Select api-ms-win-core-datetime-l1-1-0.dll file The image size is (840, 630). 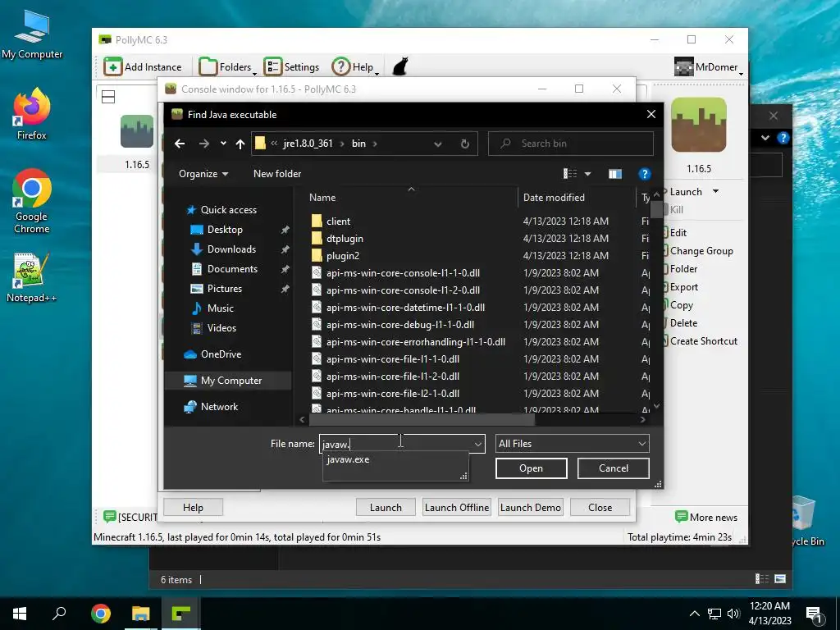pos(405,308)
